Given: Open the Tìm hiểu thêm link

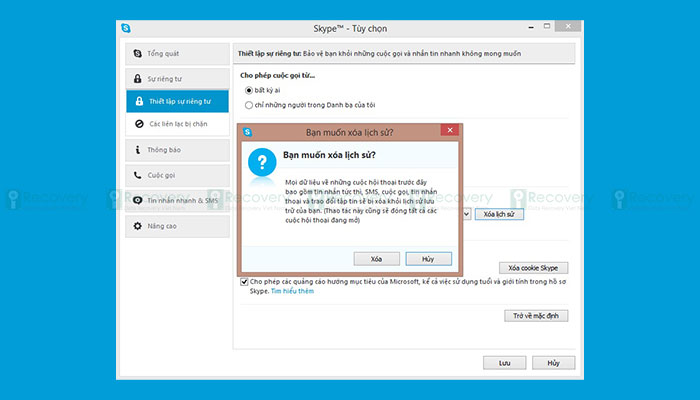Looking at the screenshot, I should (x=292, y=291).
